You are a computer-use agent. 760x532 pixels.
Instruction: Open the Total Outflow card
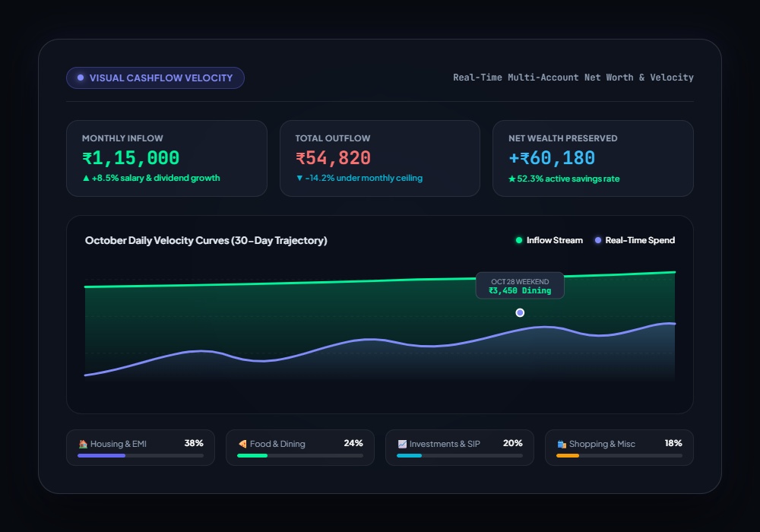pos(380,158)
